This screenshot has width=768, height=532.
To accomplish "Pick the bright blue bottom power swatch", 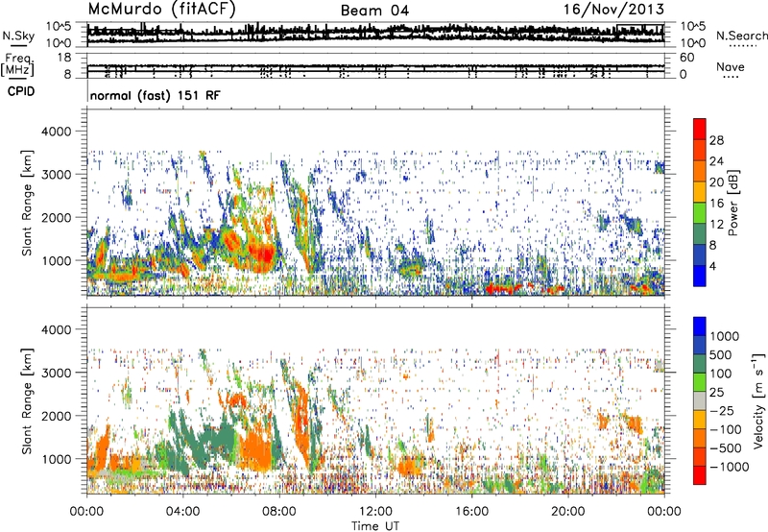I will [700, 276].
